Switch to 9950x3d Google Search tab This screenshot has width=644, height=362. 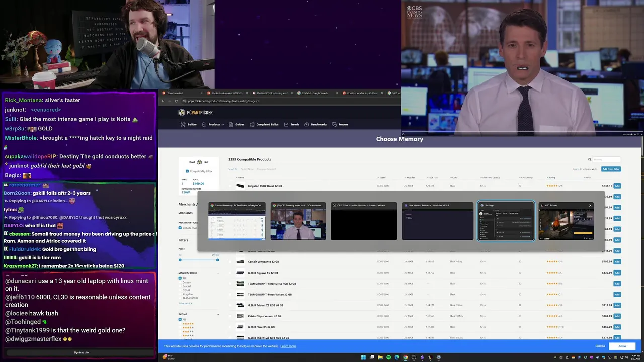(x=317, y=93)
